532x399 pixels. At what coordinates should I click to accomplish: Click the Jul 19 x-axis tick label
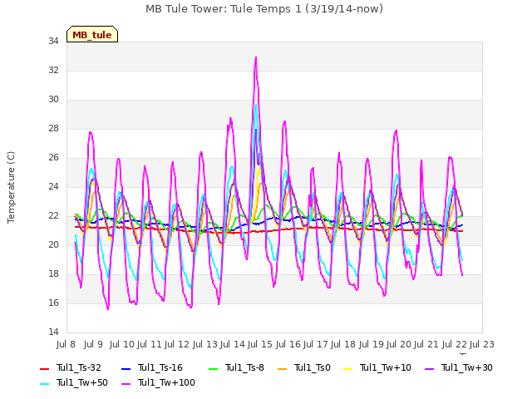tap(372, 344)
